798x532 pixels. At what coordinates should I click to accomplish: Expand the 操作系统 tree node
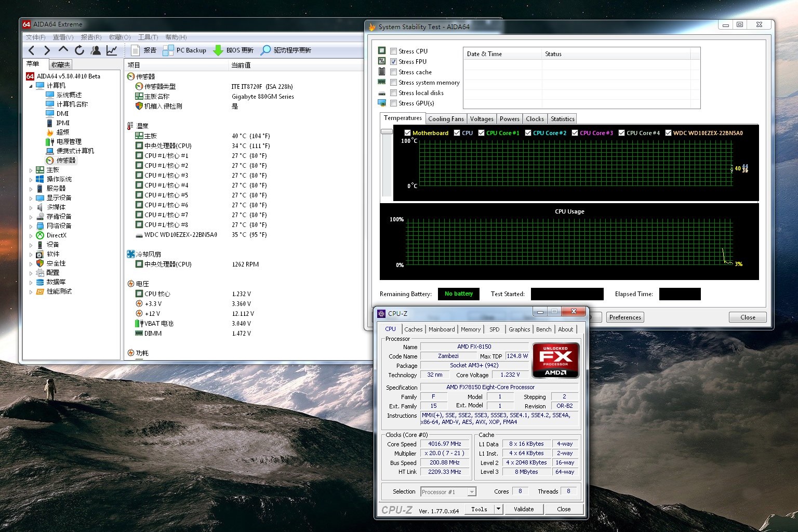tap(31, 179)
